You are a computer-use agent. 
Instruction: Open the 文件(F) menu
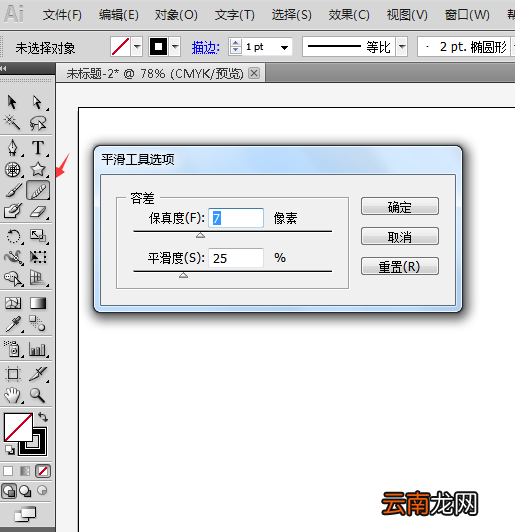62,15
